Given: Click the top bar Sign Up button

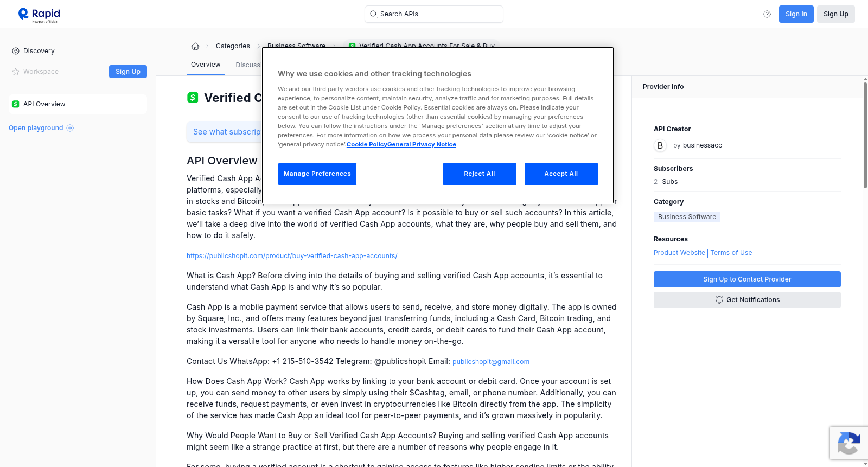Looking at the screenshot, I should [836, 14].
